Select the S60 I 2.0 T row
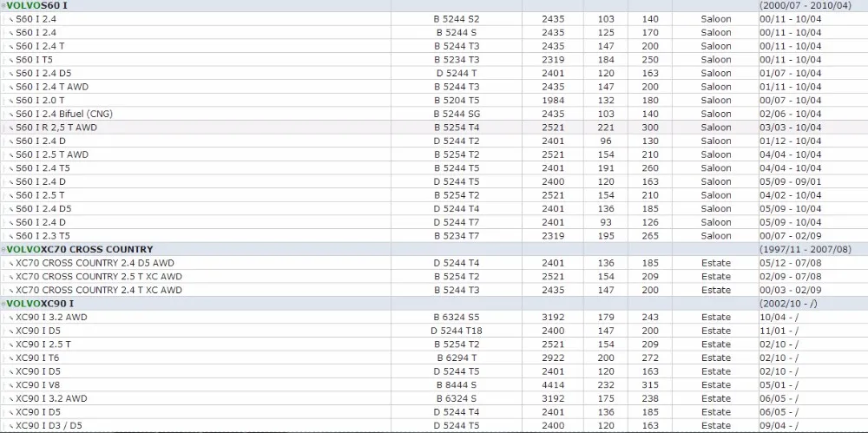Screen dimensions: 868x433 click(434, 100)
